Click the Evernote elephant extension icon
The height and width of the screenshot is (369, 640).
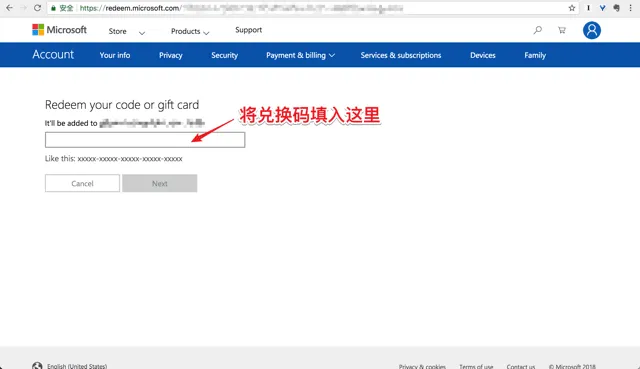click(616, 8)
